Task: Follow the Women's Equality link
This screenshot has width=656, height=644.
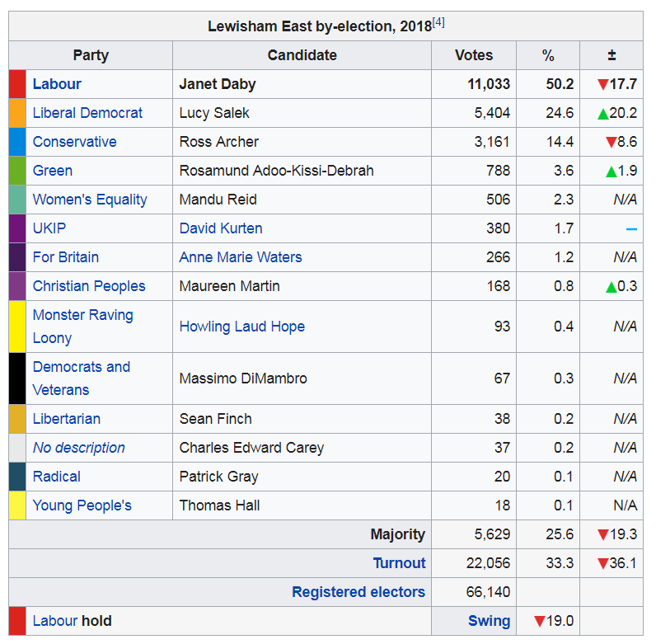Action: [x=90, y=200]
